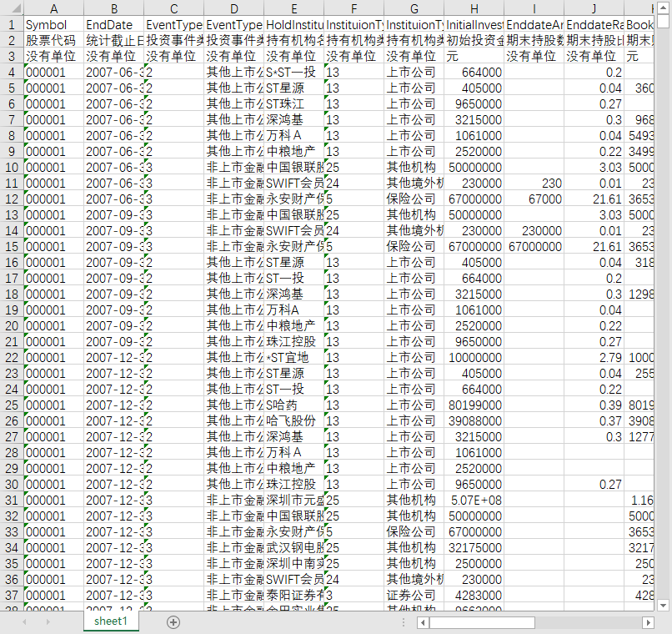Select 武汉钢电 cell in row 34

point(293,548)
